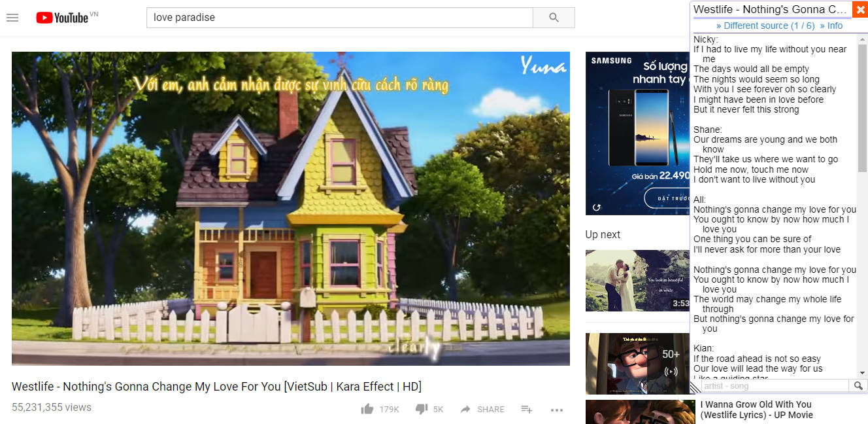Click the 'artist - song' lyrics search field
Image resolution: width=868 pixels, height=424 pixels.
point(776,386)
